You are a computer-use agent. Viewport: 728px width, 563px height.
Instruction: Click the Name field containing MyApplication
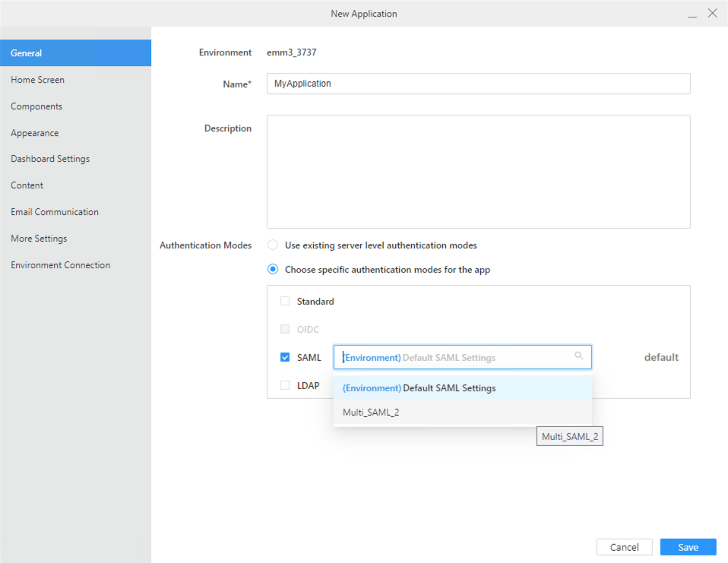tap(478, 84)
